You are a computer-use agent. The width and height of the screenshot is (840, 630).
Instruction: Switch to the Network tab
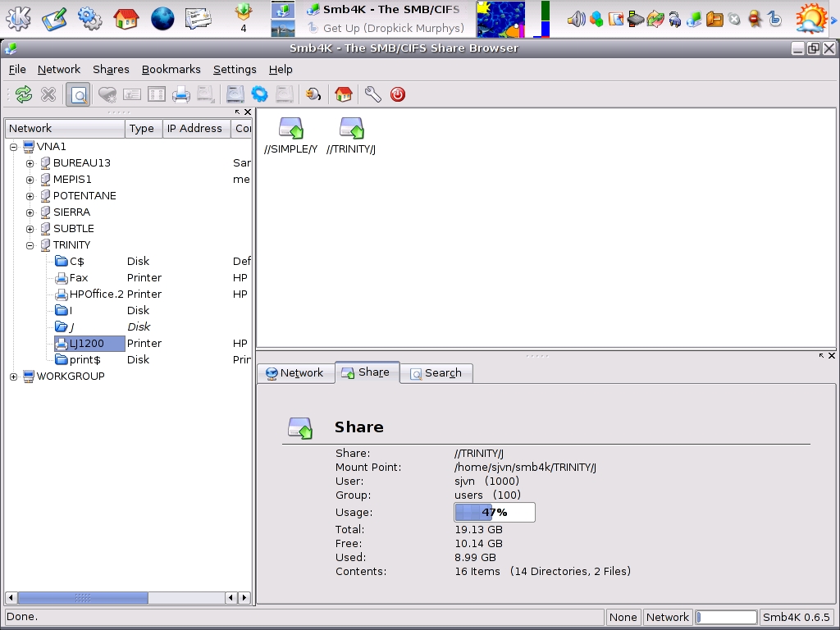coord(294,373)
